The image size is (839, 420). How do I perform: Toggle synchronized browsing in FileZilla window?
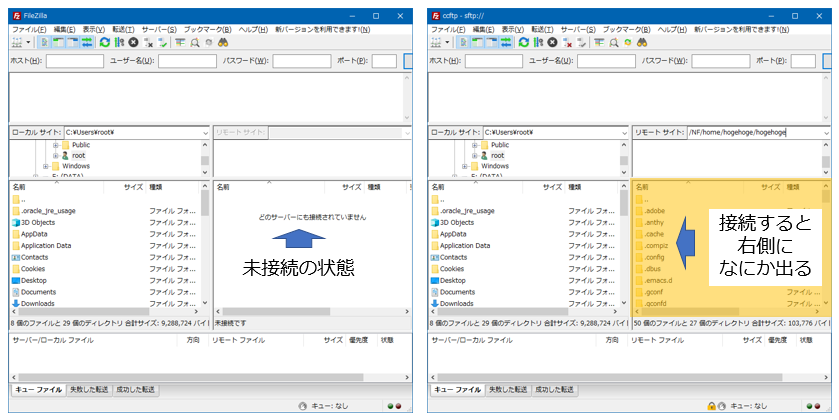click(x=208, y=42)
